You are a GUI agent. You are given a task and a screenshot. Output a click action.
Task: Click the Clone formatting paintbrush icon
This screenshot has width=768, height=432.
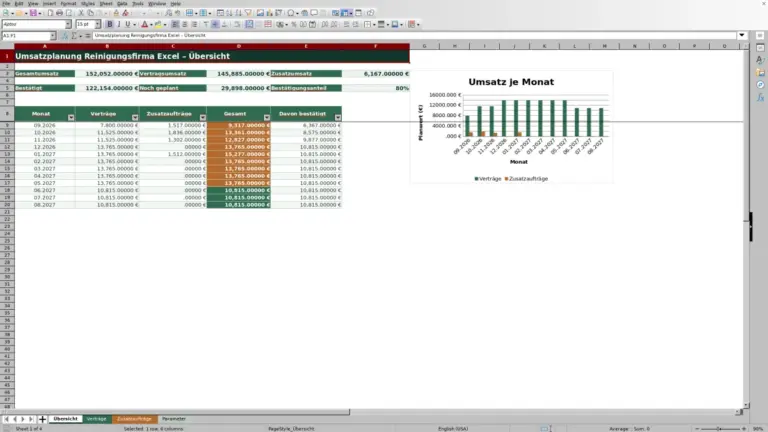click(116, 13)
